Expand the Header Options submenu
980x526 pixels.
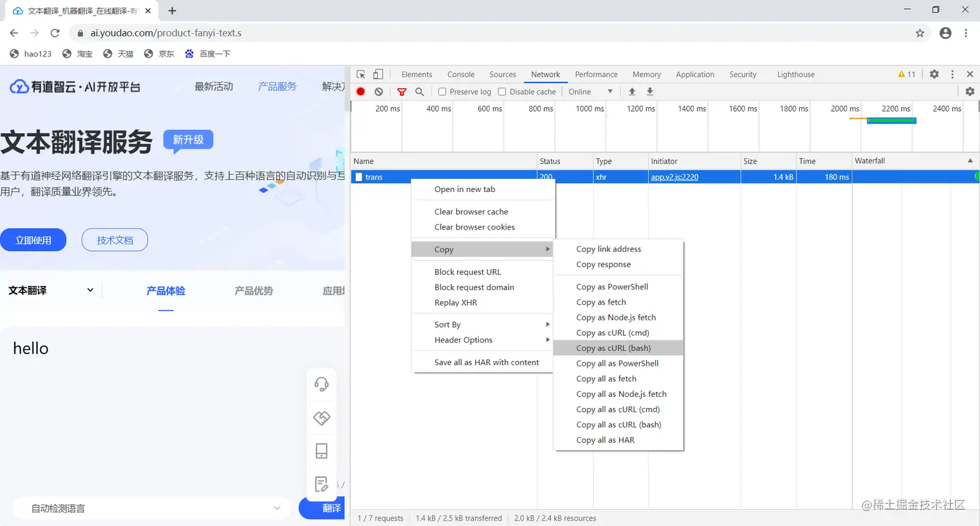coord(482,340)
